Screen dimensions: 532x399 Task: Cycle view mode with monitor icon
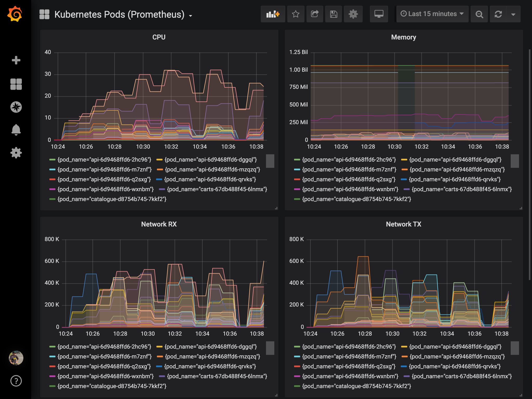coord(379,14)
